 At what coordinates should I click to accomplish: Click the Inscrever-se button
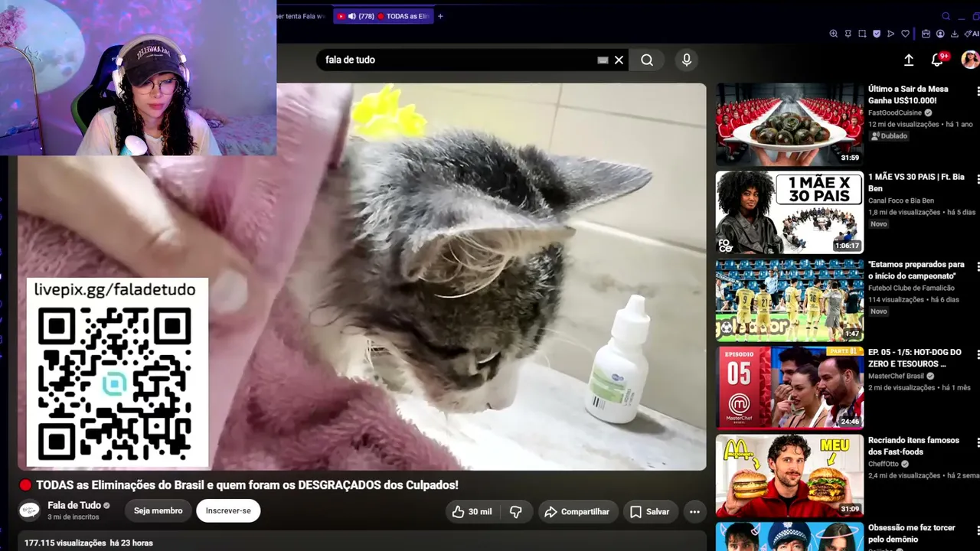tap(228, 510)
